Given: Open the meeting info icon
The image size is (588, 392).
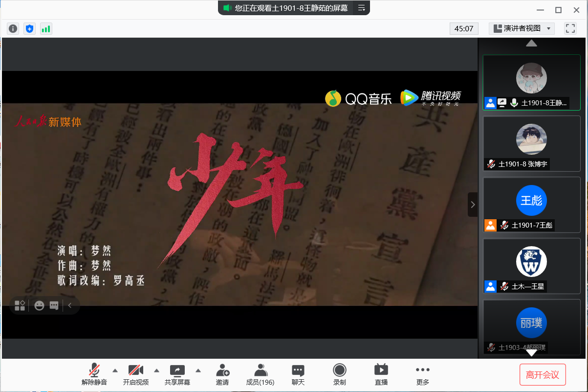Looking at the screenshot, I should (x=13, y=29).
